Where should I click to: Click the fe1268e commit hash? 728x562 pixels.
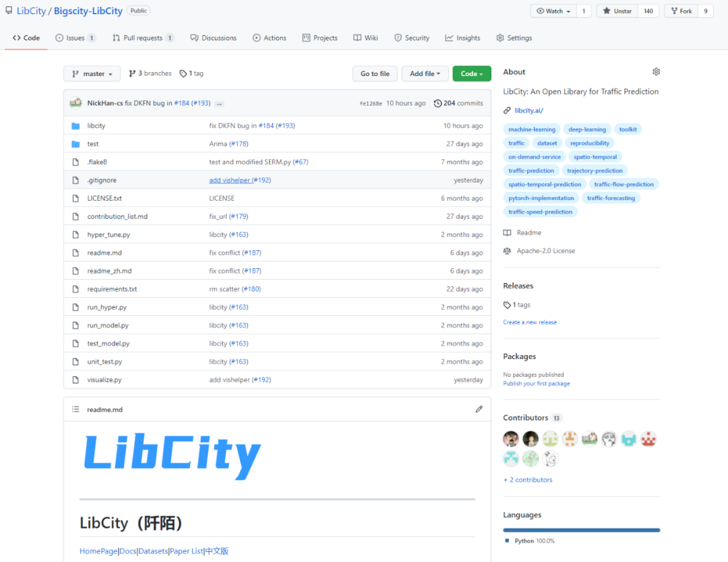click(371, 104)
